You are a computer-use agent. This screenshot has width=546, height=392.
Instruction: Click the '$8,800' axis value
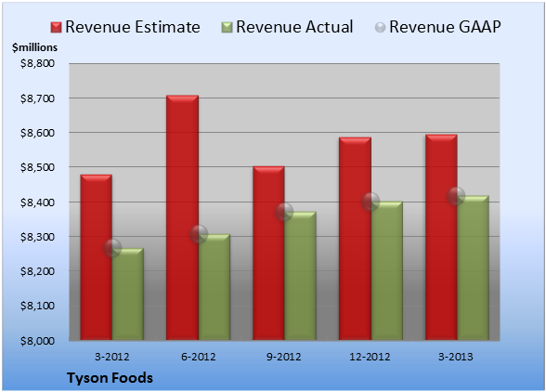[37, 63]
